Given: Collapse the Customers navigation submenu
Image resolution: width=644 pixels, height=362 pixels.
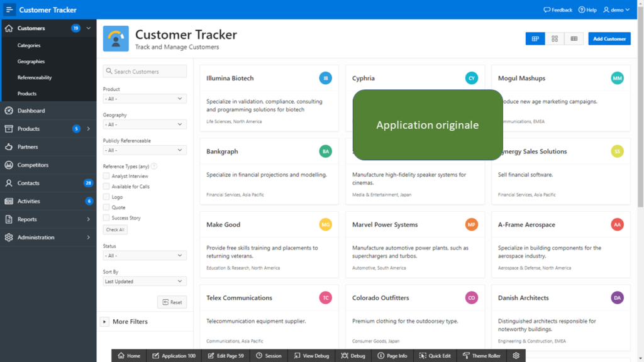Looking at the screenshot, I should pyautogui.click(x=88, y=28).
